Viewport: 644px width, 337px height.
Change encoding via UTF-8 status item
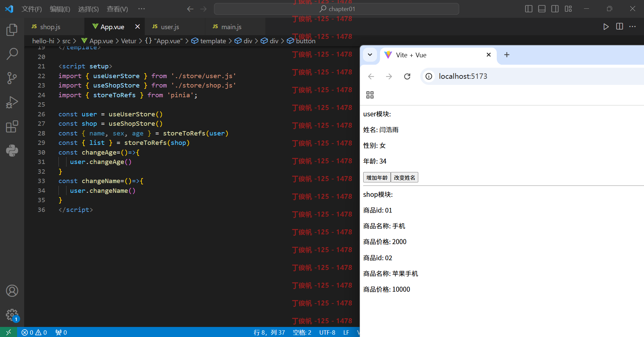(x=327, y=332)
